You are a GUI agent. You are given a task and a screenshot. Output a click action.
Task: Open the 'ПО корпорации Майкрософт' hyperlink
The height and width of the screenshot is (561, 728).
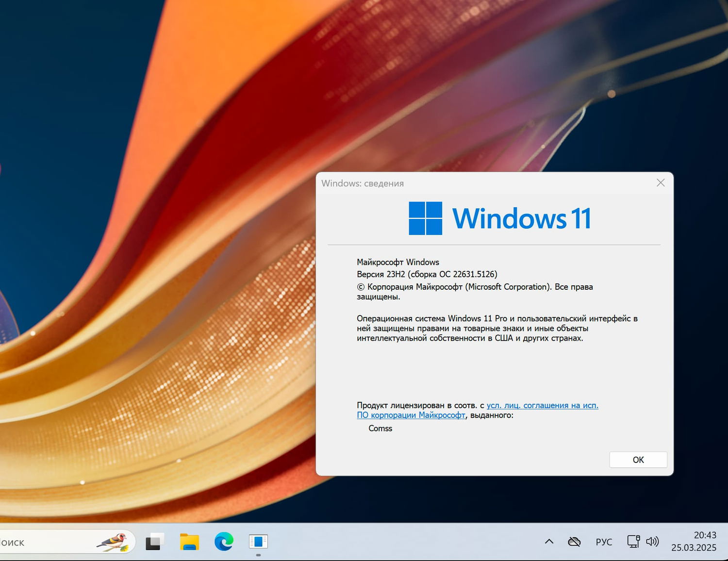tap(411, 415)
